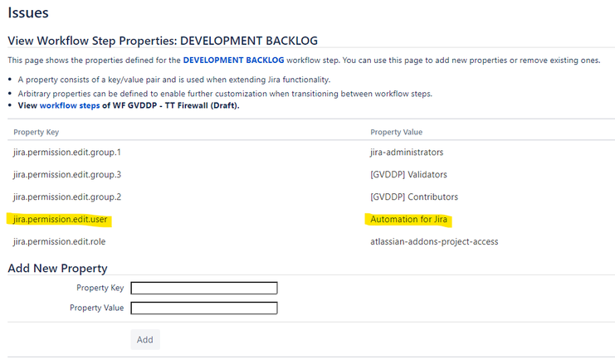Image resolution: width=615 pixels, height=364 pixels.
Task: Select the Automation for Jira value
Action: coord(408,219)
